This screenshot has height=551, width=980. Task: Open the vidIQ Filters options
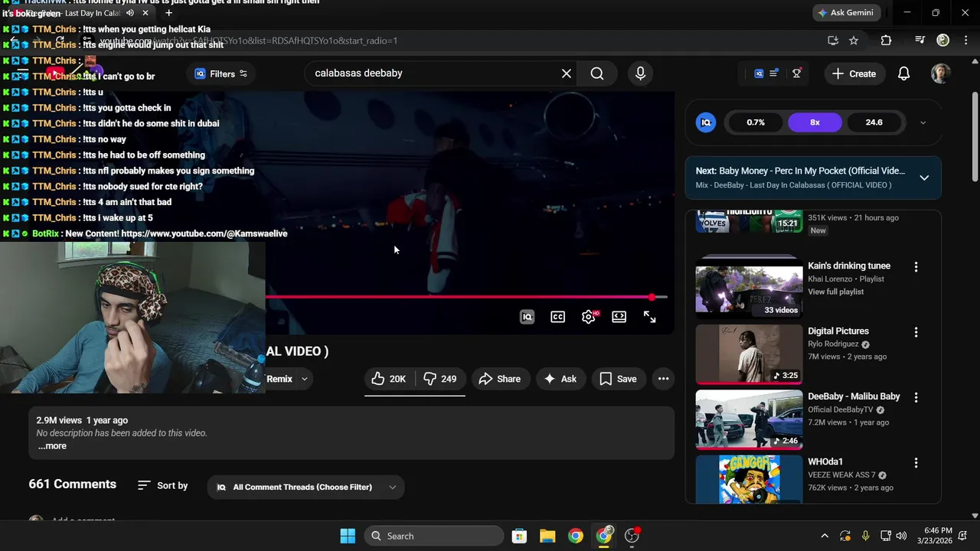(220, 73)
